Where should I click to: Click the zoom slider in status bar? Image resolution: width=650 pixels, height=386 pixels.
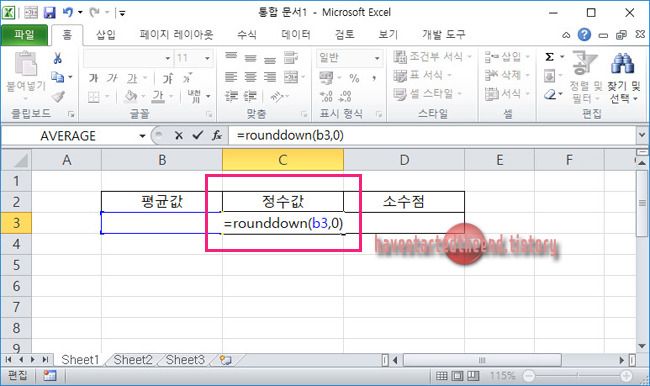click(x=577, y=376)
